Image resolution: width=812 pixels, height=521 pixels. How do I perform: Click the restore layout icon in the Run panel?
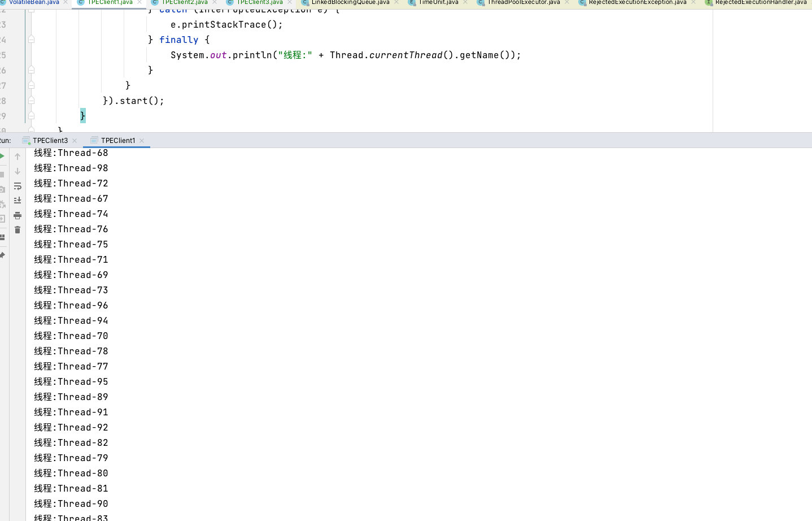pyautogui.click(x=2, y=237)
